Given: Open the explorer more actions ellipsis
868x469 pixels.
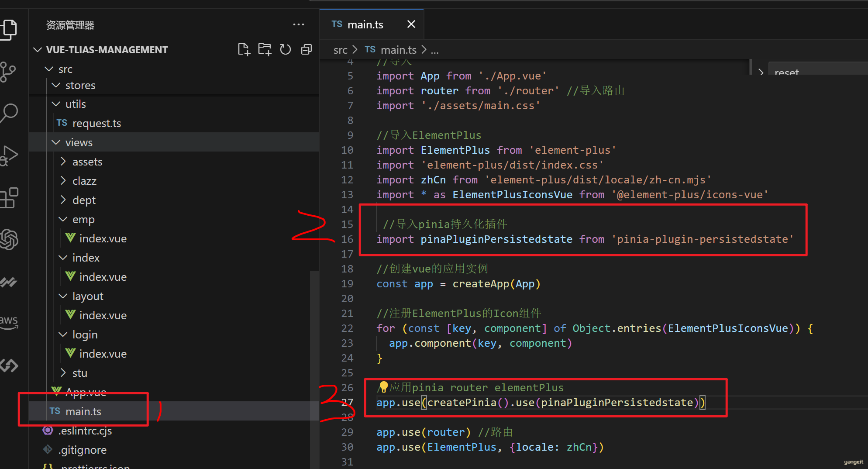Looking at the screenshot, I should (x=299, y=25).
